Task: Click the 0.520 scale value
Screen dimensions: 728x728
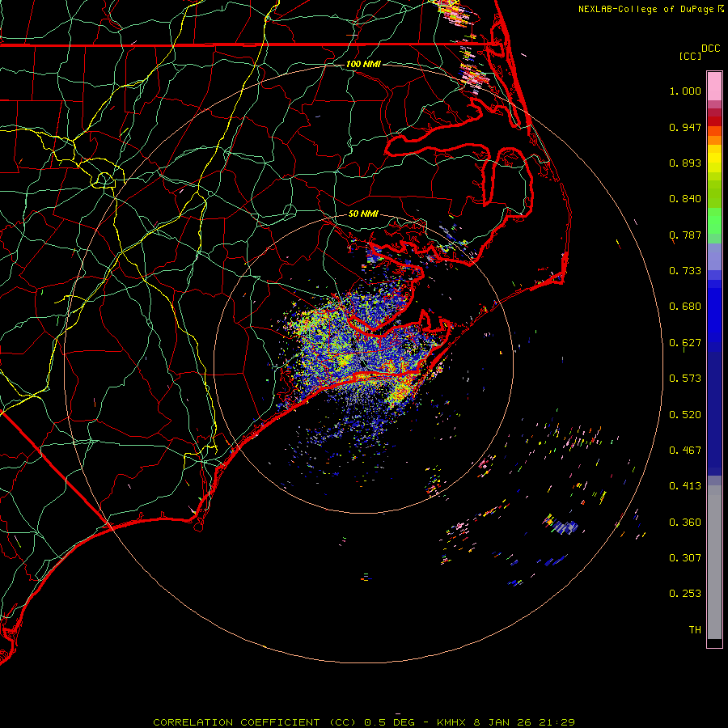Action: (685, 415)
